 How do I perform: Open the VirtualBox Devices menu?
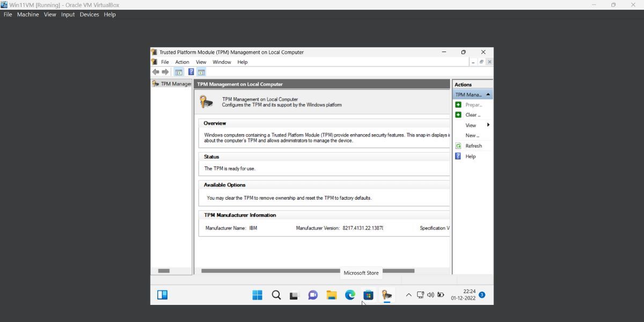tap(89, 14)
